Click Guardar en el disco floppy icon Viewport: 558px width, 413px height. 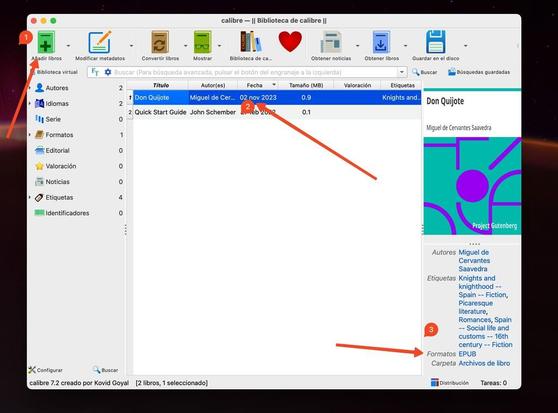tap(436, 42)
